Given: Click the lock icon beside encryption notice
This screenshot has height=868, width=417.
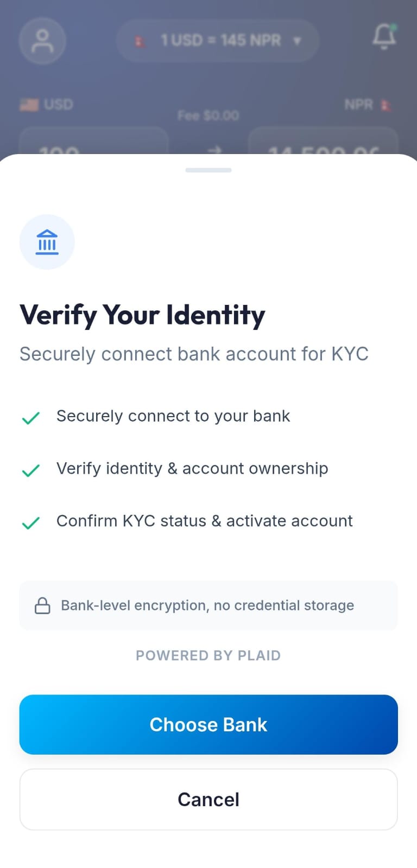Looking at the screenshot, I should coord(43,605).
